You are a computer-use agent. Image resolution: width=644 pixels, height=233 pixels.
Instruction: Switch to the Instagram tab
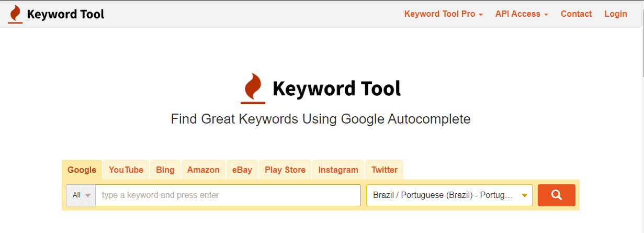click(x=338, y=170)
